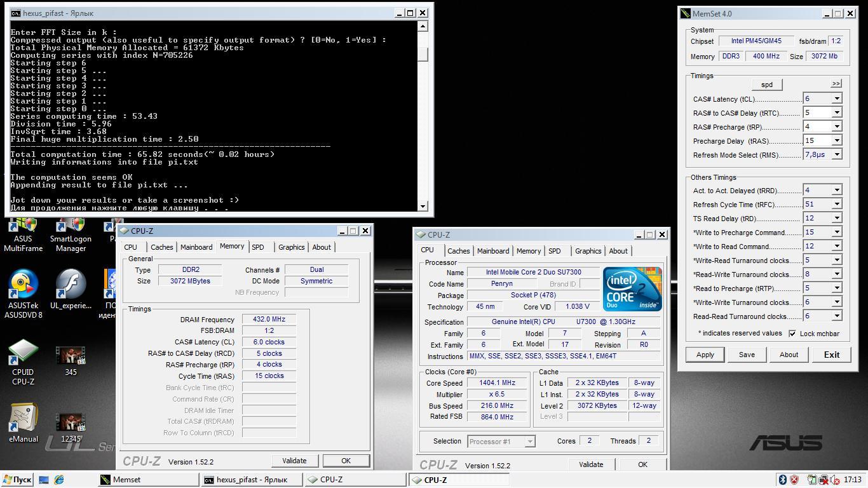Click Exit button in MemSet
Screen dimensions: 868x488
832,355
